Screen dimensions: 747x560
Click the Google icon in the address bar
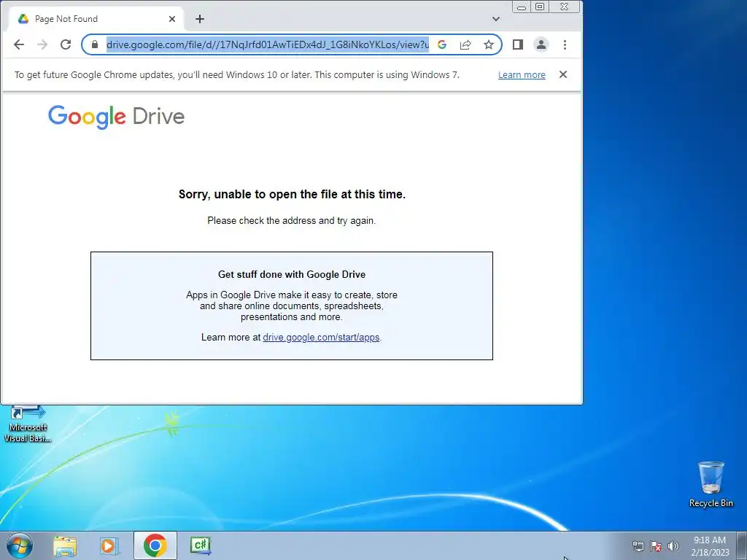tap(442, 44)
